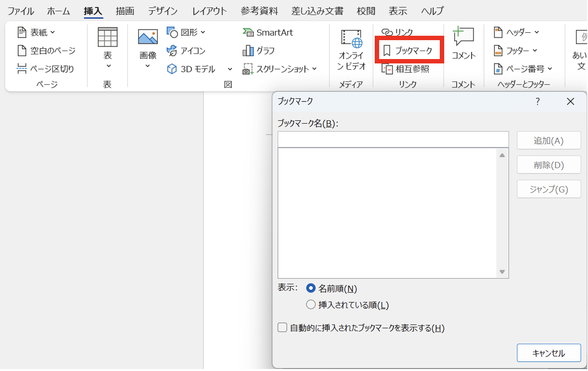Open the ヘッダー (Header) dropdown

(517, 32)
